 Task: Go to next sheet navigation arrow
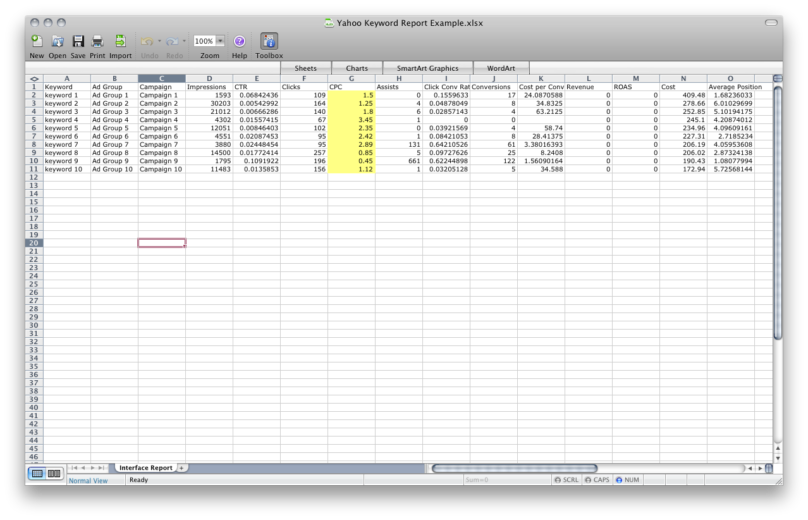tap(92, 468)
